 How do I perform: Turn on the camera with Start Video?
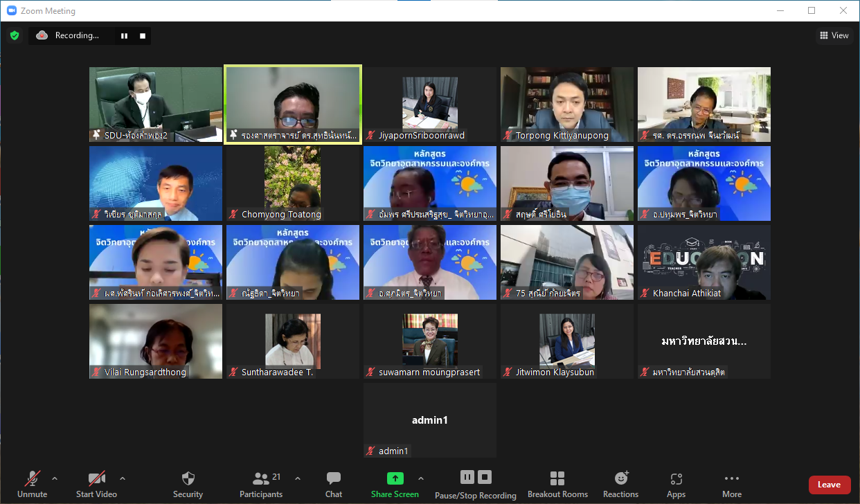[96, 484]
